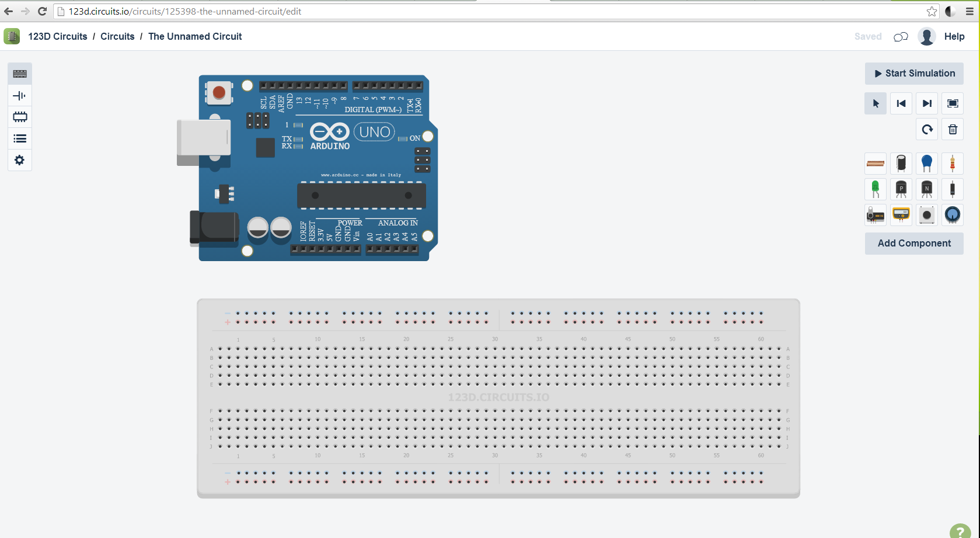Open the Help menu
The height and width of the screenshot is (538, 980).
coord(954,36)
